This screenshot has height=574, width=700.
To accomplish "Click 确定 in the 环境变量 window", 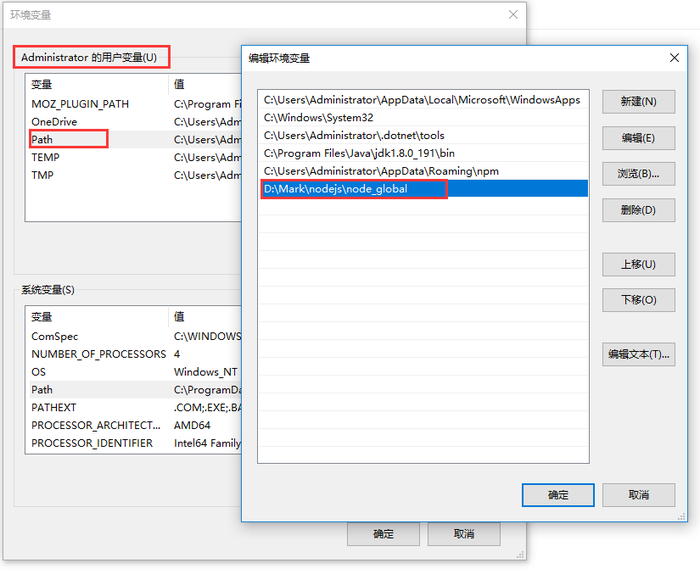I will coord(383,534).
